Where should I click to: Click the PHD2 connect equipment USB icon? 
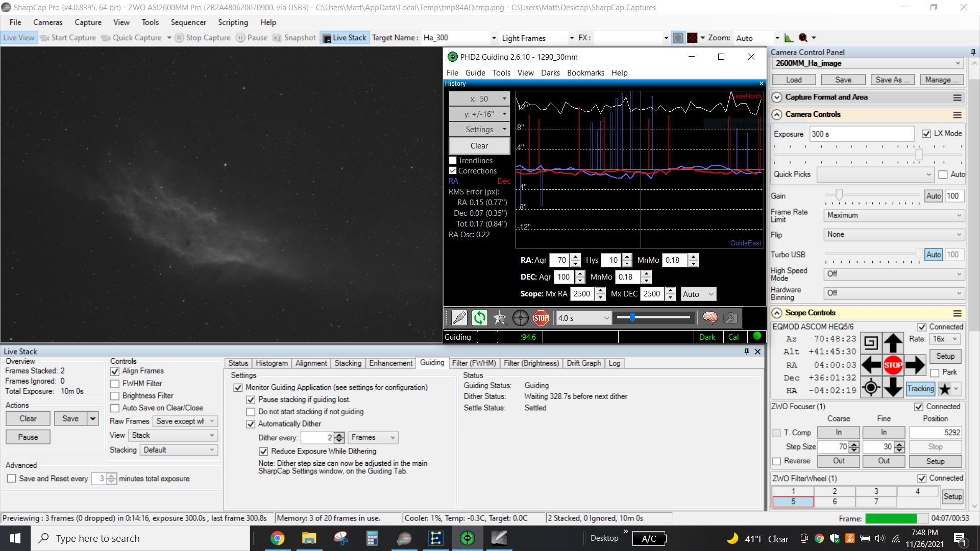point(459,318)
